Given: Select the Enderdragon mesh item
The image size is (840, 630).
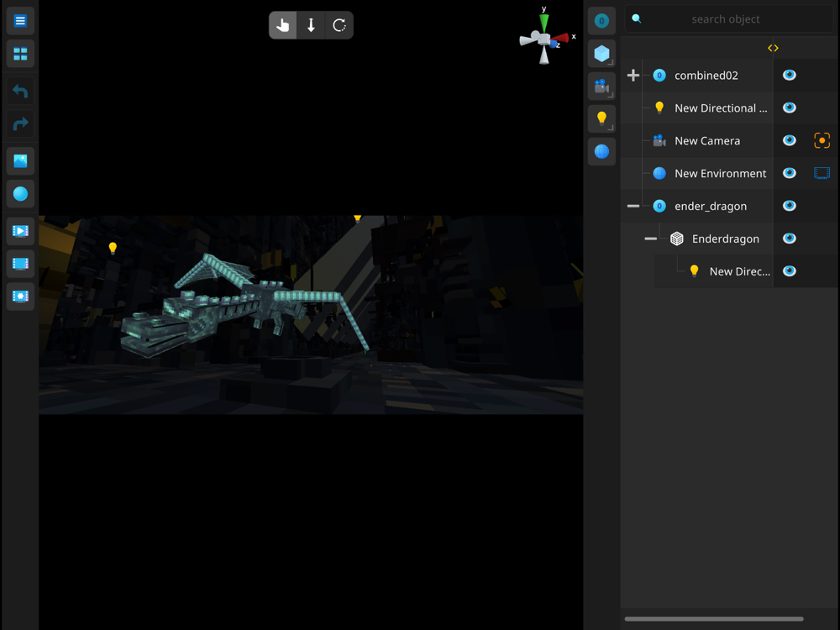Looking at the screenshot, I should (x=726, y=239).
